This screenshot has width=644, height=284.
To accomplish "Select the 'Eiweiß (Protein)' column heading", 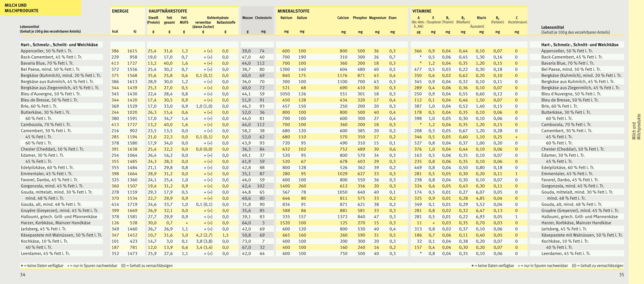I will coord(153,20).
